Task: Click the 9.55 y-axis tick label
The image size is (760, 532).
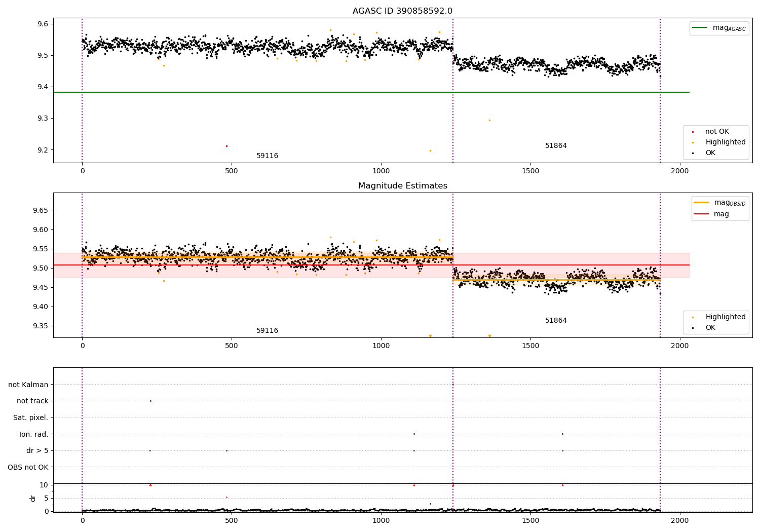Action: 41,249
